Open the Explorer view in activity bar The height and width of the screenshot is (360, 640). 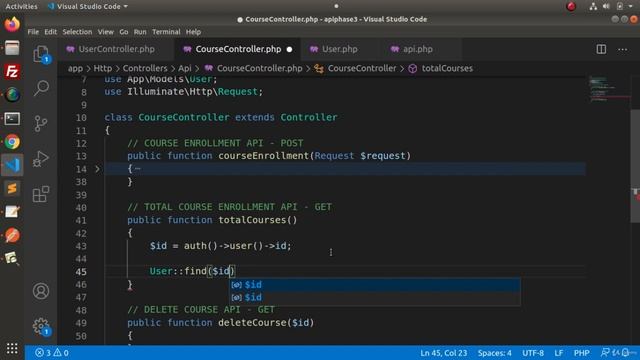(x=41, y=54)
